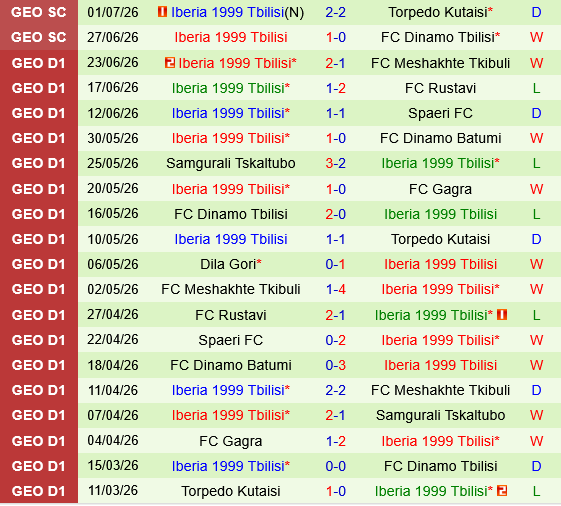Click Torpedo Kutaisi on the 11/03/26 row
561x506 pixels.
tap(231, 491)
